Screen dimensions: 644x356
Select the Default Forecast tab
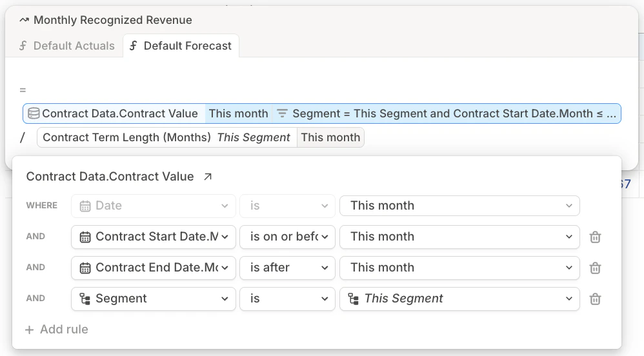pyautogui.click(x=181, y=46)
